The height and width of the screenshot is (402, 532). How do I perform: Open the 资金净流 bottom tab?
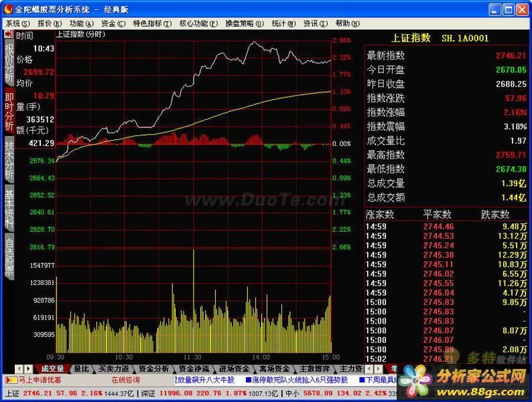[x=194, y=368]
